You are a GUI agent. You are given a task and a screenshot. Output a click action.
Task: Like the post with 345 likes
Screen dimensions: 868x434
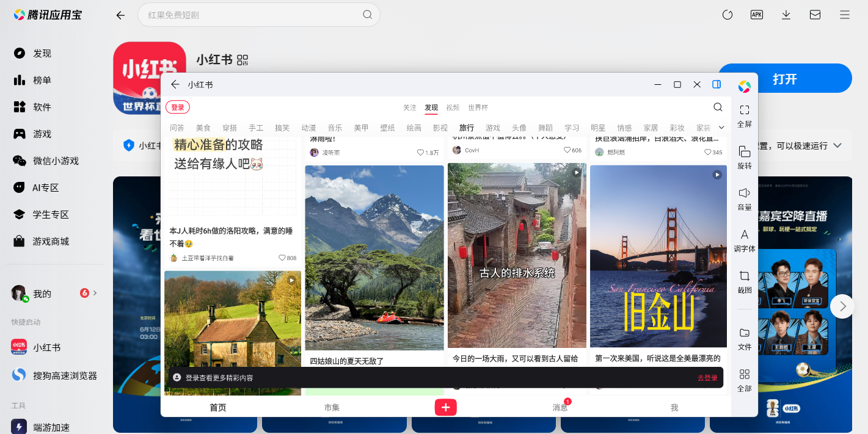click(708, 152)
